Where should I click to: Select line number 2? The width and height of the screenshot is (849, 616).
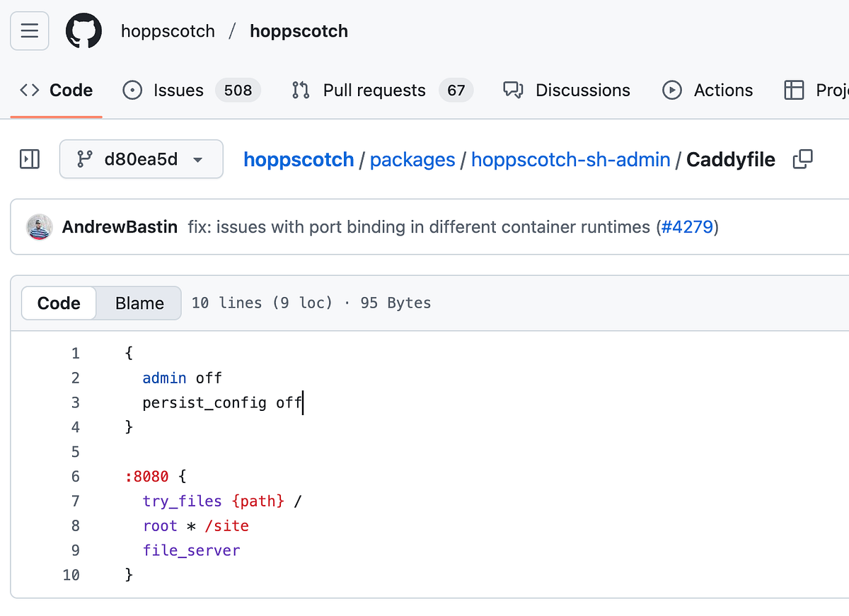click(75, 378)
